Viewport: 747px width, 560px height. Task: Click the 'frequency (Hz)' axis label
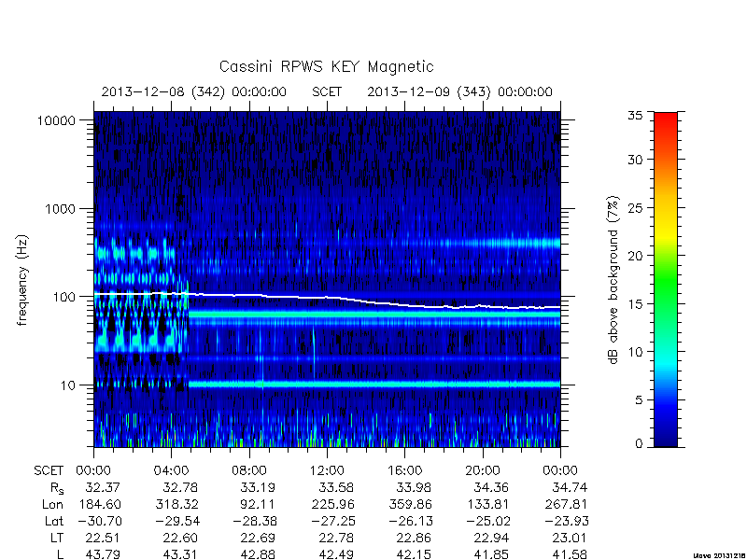click(x=21, y=280)
